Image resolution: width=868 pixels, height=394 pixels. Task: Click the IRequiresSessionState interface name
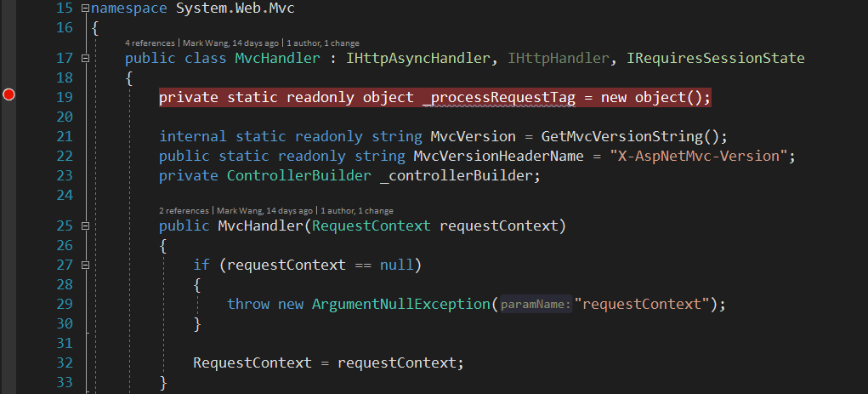click(x=715, y=58)
